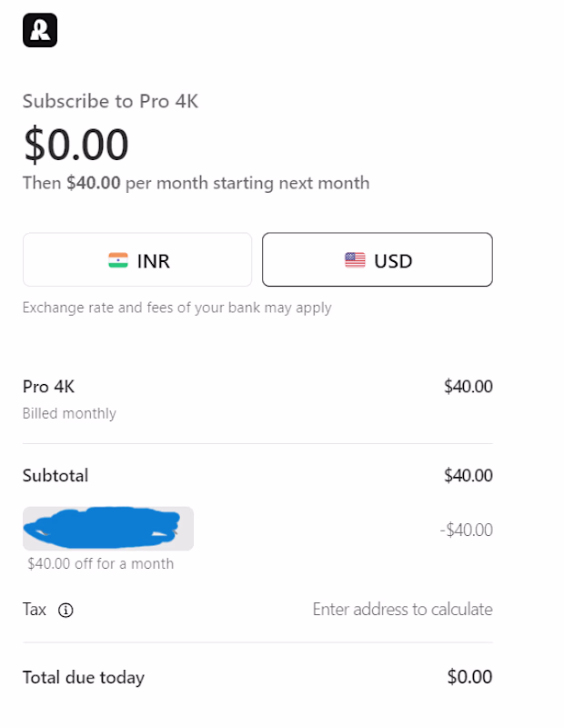Click the 'Subscribe to Pro 4K' heading

pos(110,101)
